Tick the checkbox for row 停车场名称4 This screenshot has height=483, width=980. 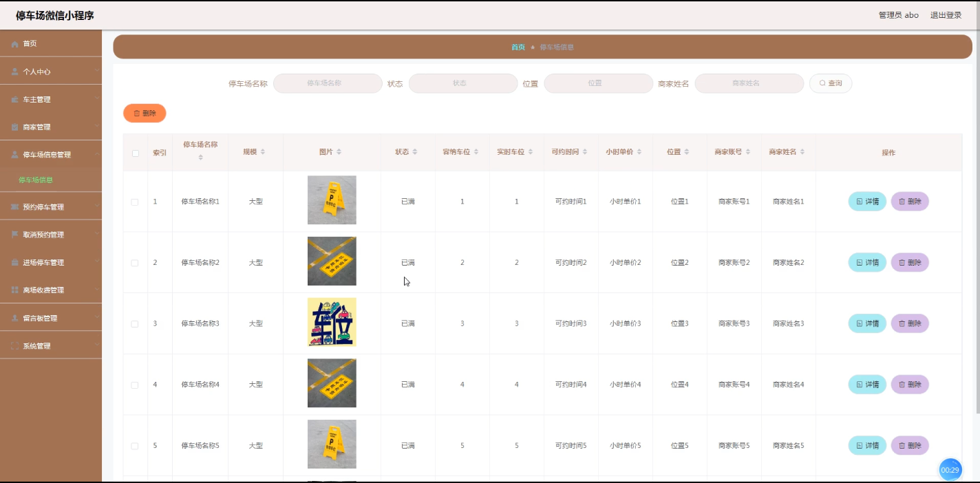click(x=135, y=385)
